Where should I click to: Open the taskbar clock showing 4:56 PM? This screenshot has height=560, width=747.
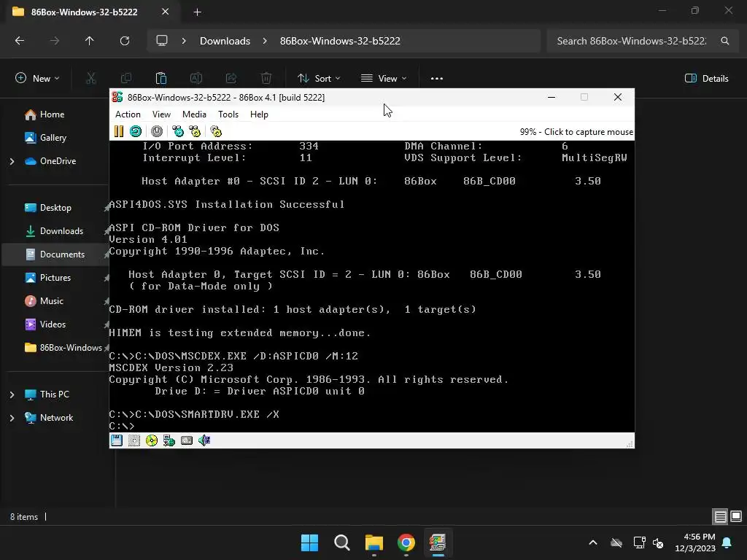(x=695, y=542)
